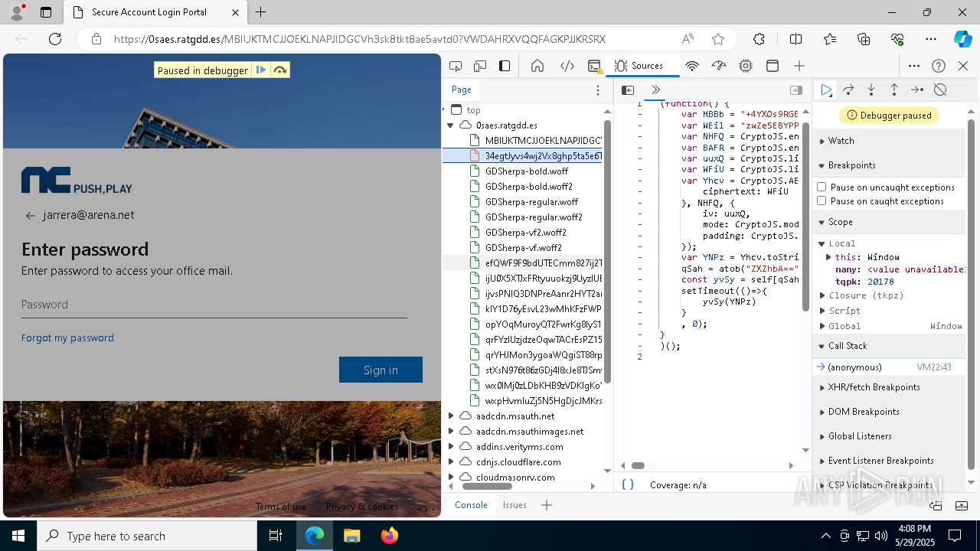
Task: Open File Explorer from taskbar
Action: (x=352, y=536)
